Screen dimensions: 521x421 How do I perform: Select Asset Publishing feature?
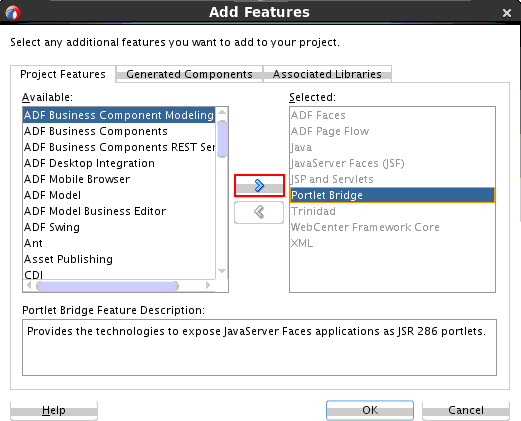(119, 259)
